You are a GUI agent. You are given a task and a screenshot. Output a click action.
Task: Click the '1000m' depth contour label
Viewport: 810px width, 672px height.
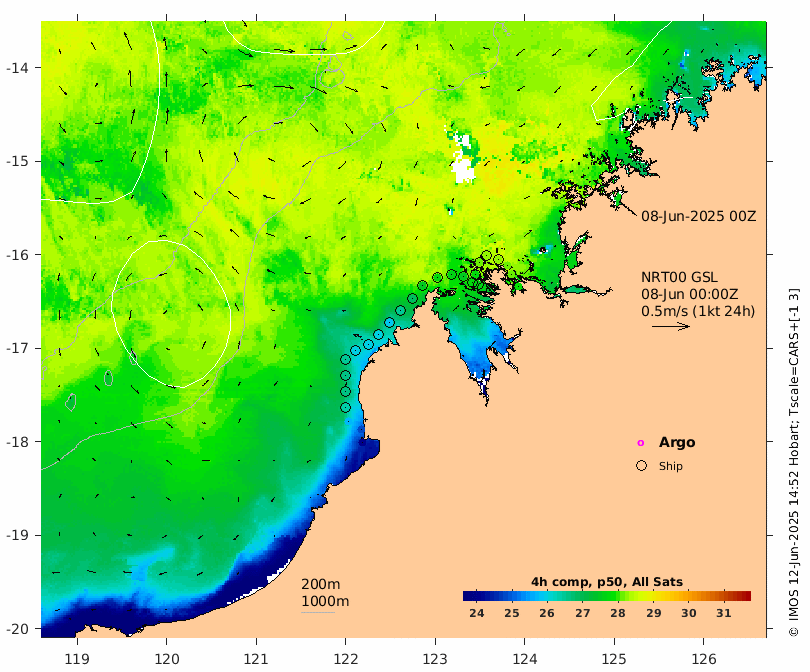tap(325, 601)
